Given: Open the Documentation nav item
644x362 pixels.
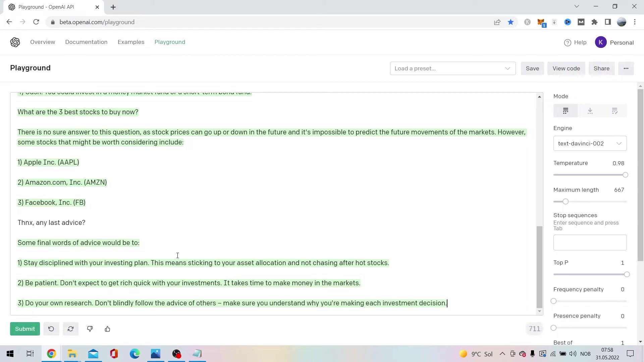Looking at the screenshot, I should 86,42.
